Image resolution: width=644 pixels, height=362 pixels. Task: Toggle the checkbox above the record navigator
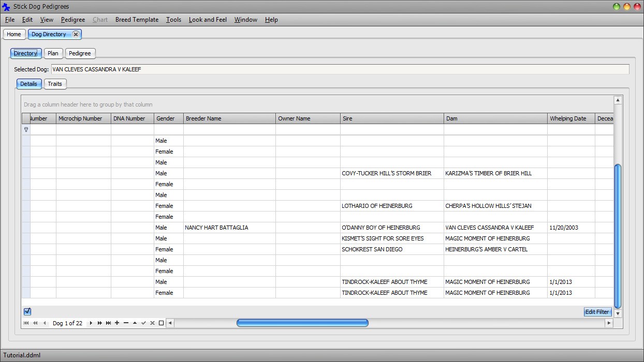tap(27, 311)
